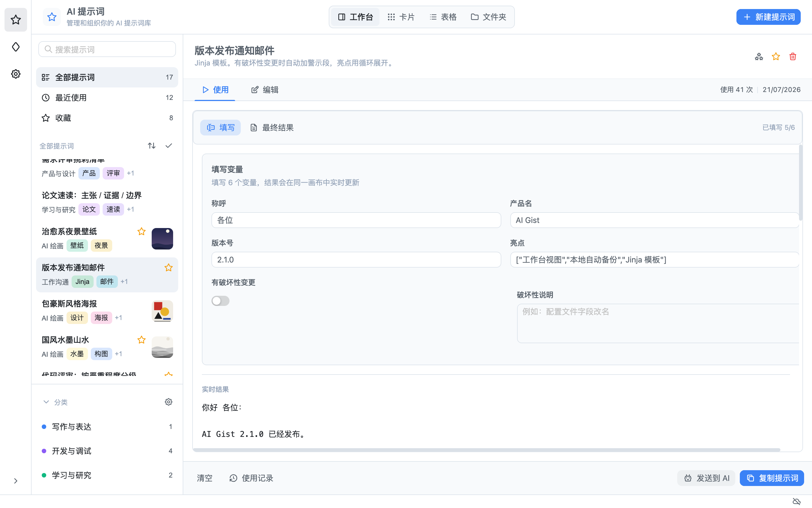Image resolution: width=812 pixels, height=508 pixels.
Task: Switch to 表格 view
Action: pyautogui.click(x=443, y=17)
